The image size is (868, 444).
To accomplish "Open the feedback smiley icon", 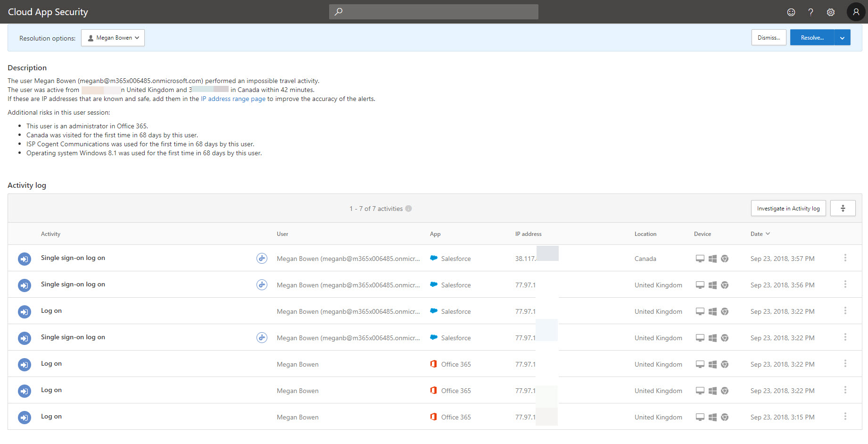I will [x=791, y=12].
